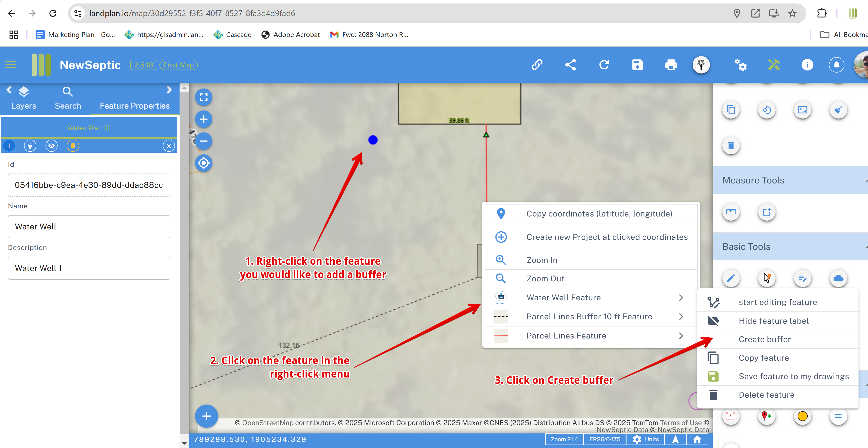Open the settings gears icon

[741, 65]
